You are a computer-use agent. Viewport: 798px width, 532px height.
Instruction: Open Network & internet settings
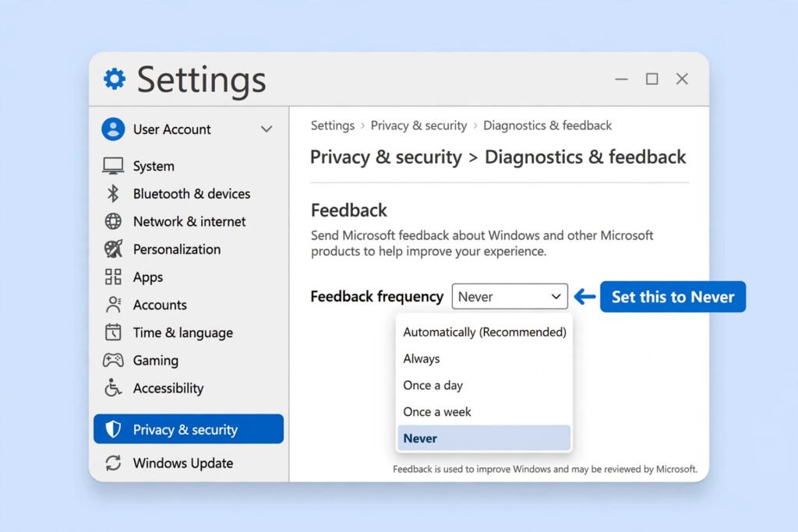coord(189,222)
